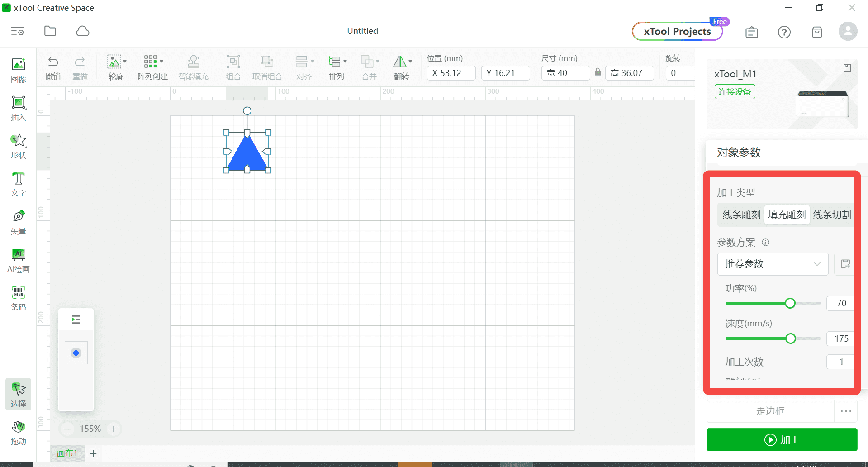Click the rotation handle above the triangle

(x=247, y=111)
